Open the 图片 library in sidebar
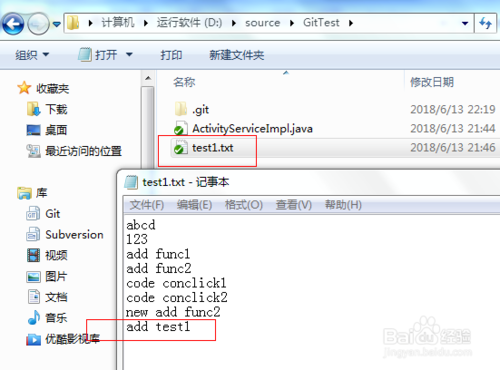Viewport: 500px width, 370px height. (47, 276)
